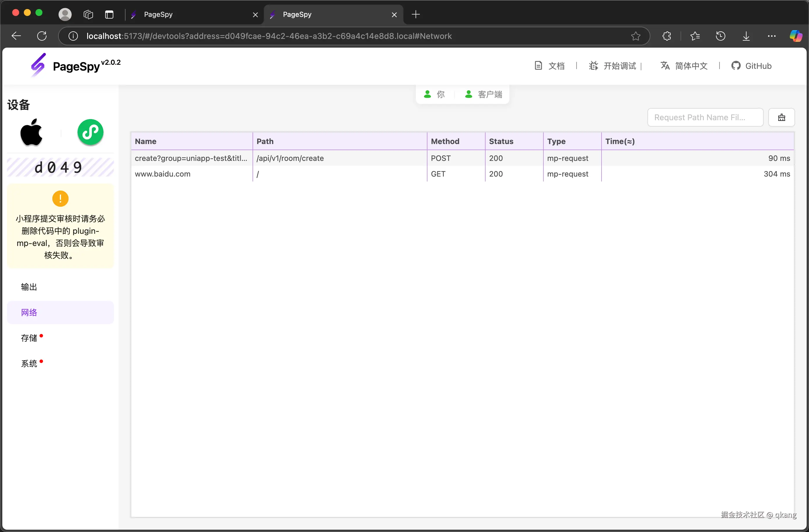Image resolution: width=809 pixels, height=532 pixels.
Task: Click the 开始调试 link
Action: tap(613, 66)
